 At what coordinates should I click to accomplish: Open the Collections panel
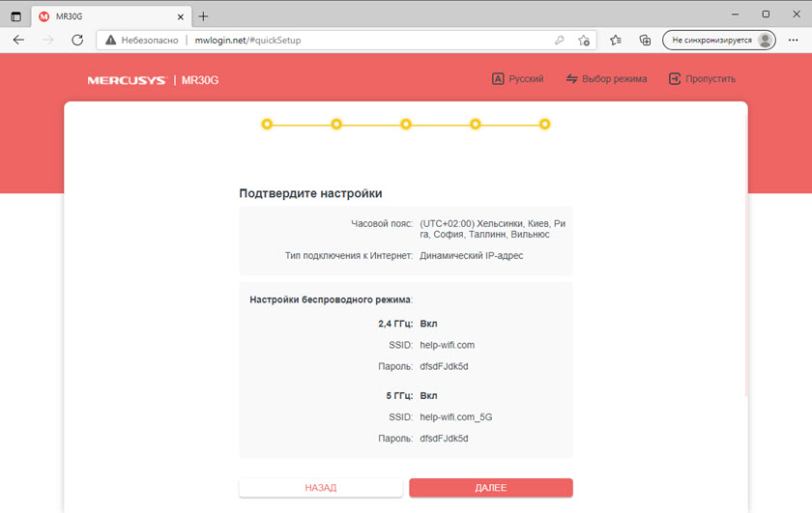click(x=645, y=41)
